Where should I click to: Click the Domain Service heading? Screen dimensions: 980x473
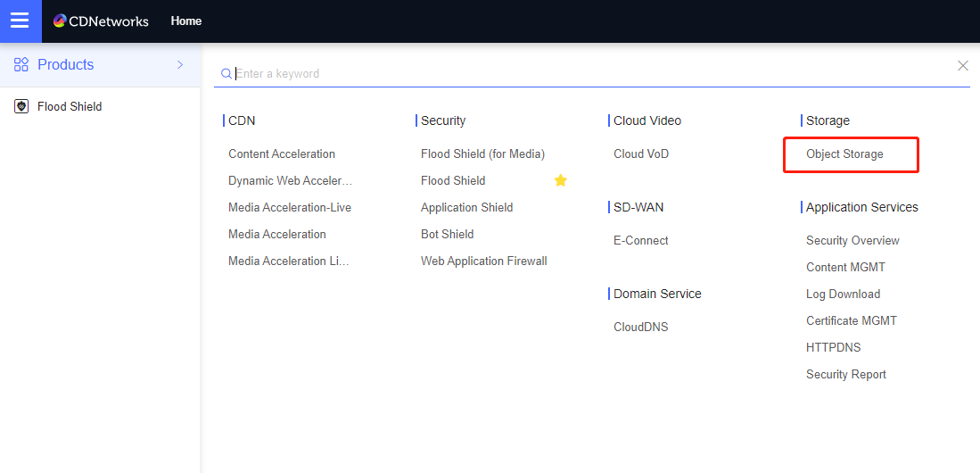[x=657, y=294]
